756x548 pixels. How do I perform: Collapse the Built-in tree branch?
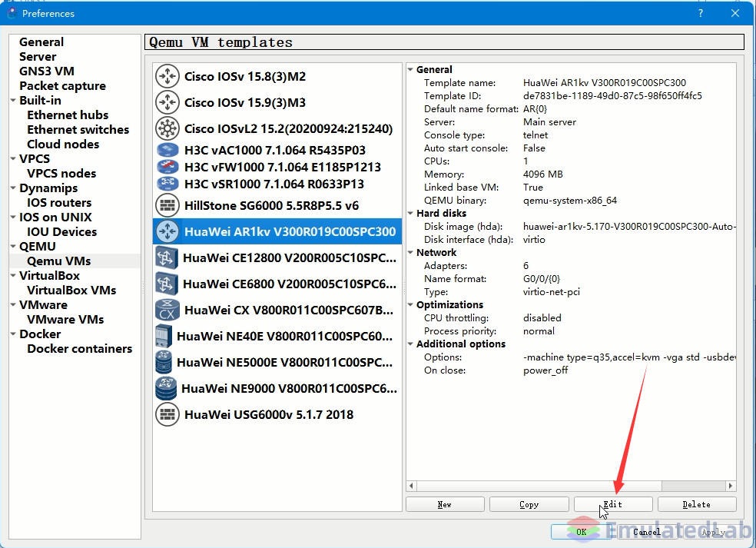coord(14,101)
